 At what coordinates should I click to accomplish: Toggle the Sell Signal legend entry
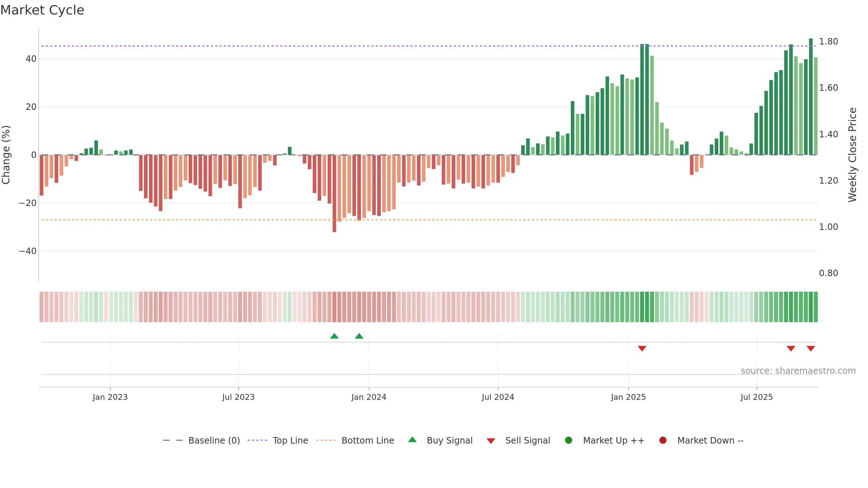pos(518,440)
